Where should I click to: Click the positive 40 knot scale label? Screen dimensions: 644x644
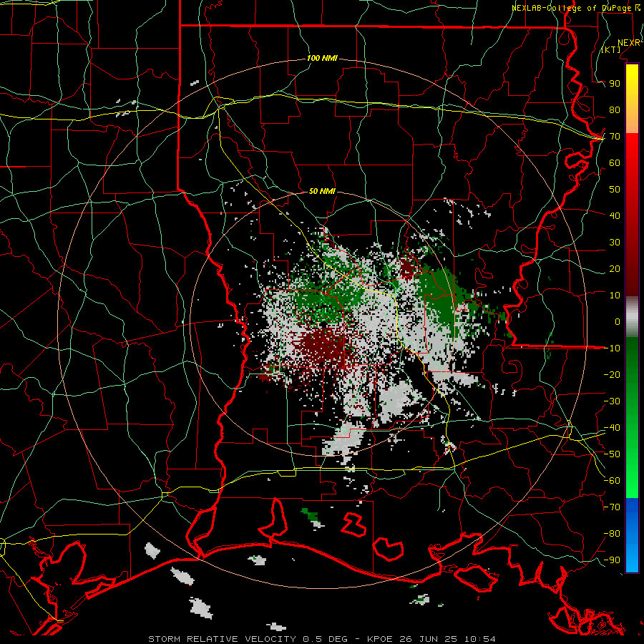pos(615,215)
